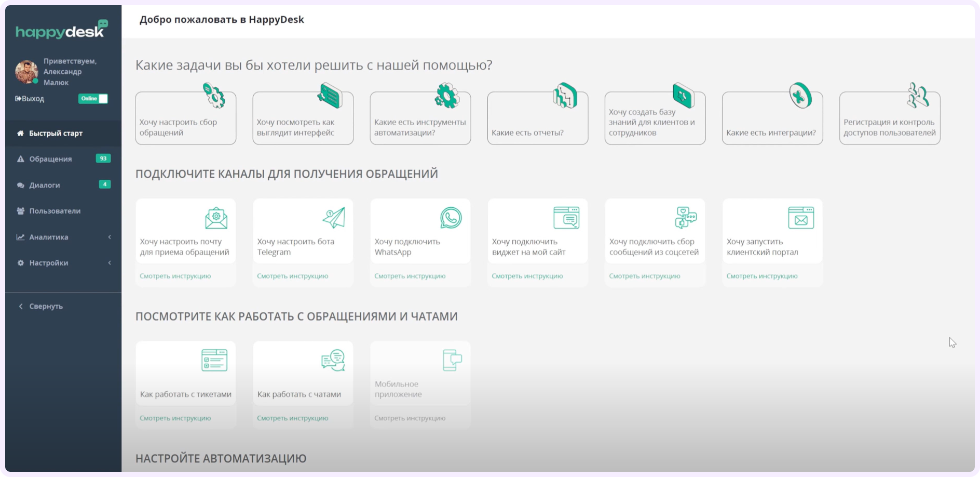This screenshot has width=980, height=477.
Task: Click the WhatsApp phone icon on its card
Action: click(451, 219)
